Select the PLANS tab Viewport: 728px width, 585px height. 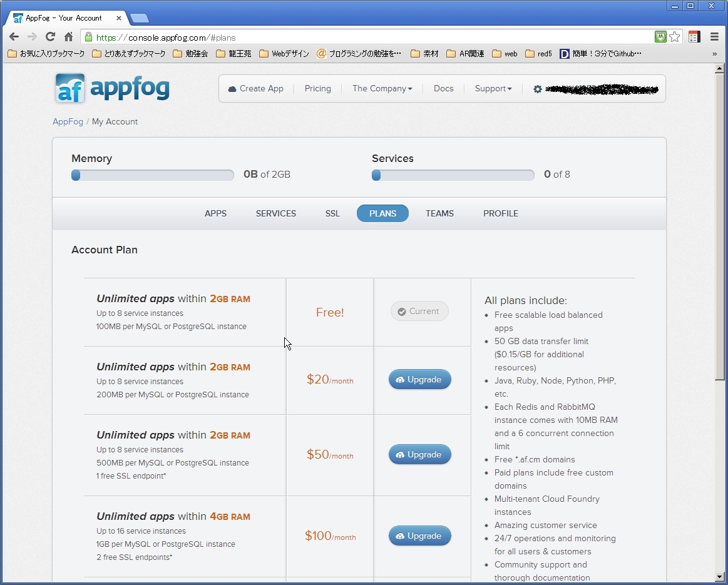tap(382, 213)
